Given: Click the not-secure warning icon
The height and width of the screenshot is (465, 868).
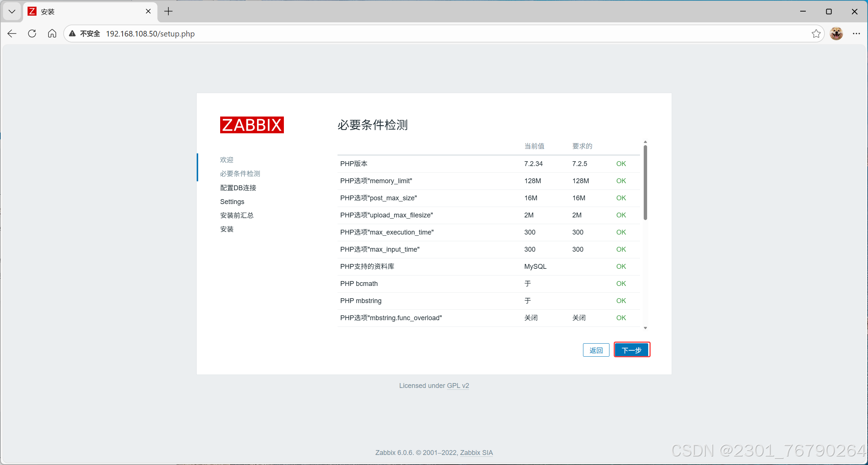Looking at the screenshot, I should pyautogui.click(x=73, y=34).
